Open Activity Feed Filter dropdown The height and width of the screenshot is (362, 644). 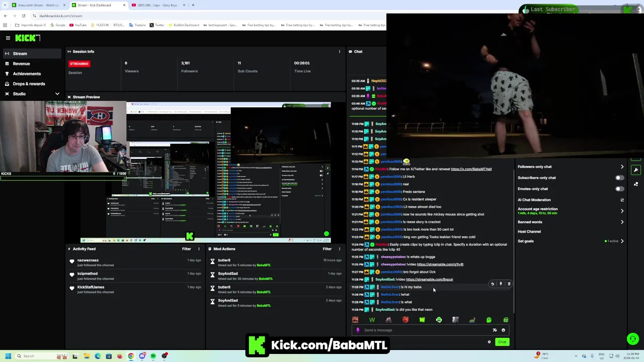pyautogui.click(x=187, y=249)
